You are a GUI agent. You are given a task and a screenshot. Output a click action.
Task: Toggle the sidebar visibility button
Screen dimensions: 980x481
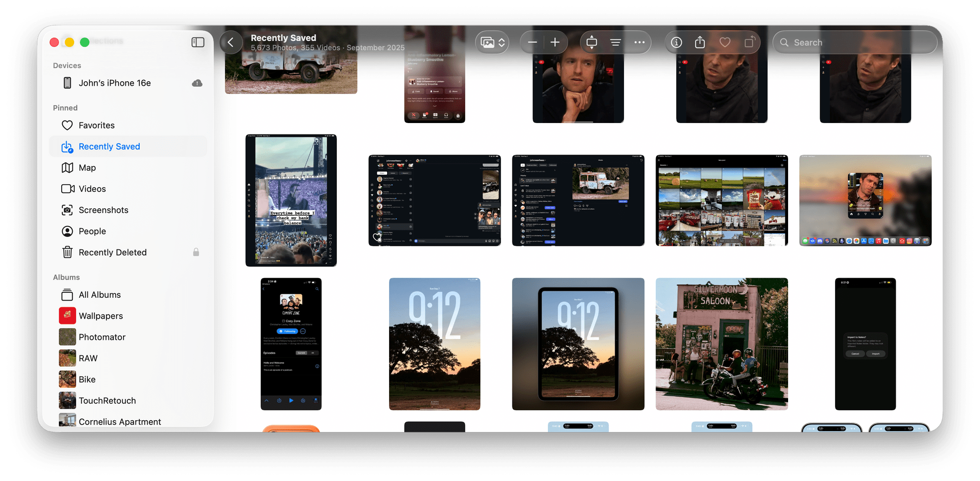tap(198, 43)
